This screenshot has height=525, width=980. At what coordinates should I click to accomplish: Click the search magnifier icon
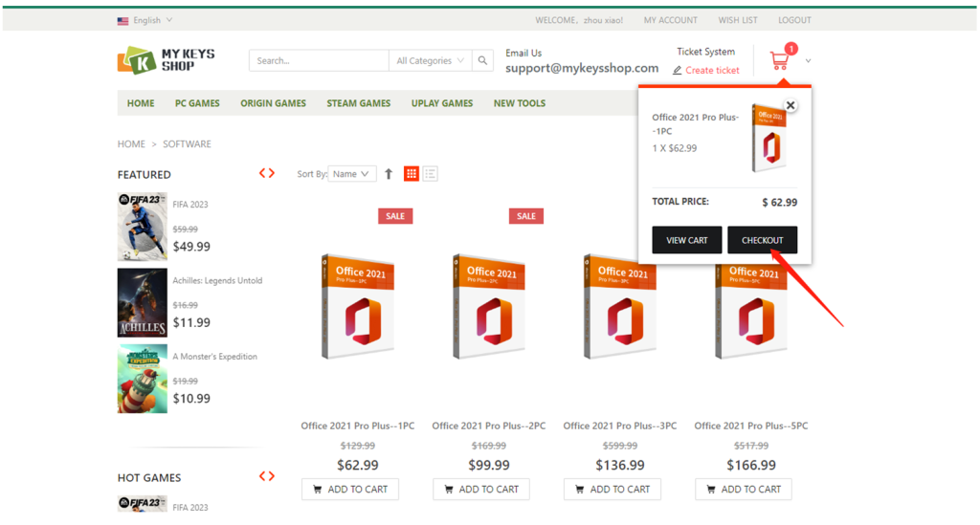click(482, 60)
